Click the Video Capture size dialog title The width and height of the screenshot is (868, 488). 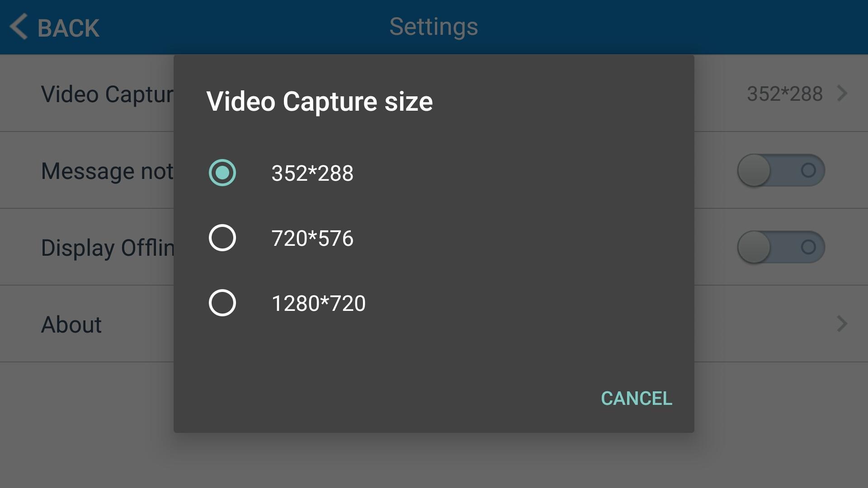pyautogui.click(x=320, y=101)
